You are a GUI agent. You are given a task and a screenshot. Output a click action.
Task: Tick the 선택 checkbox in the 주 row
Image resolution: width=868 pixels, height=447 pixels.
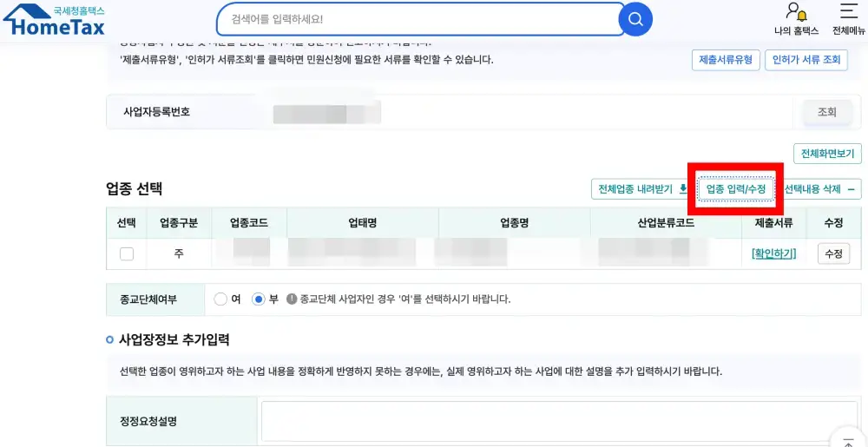[127, 254]
